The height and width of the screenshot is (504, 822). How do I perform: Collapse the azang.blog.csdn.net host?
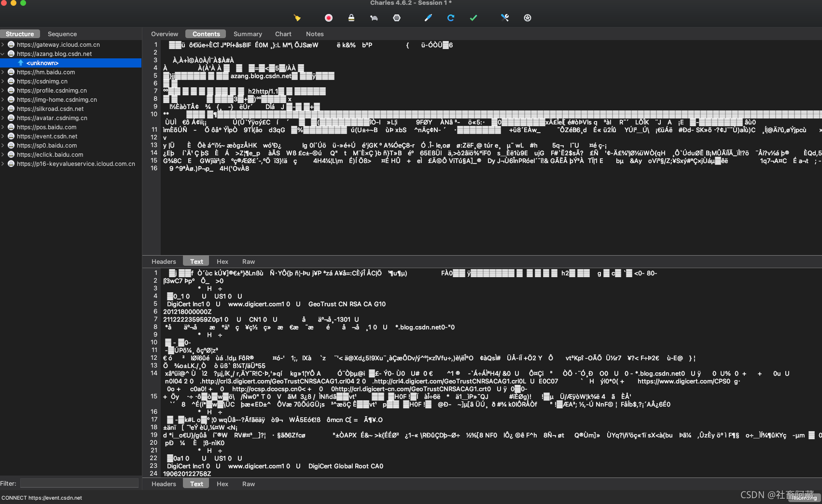(3, 54)
